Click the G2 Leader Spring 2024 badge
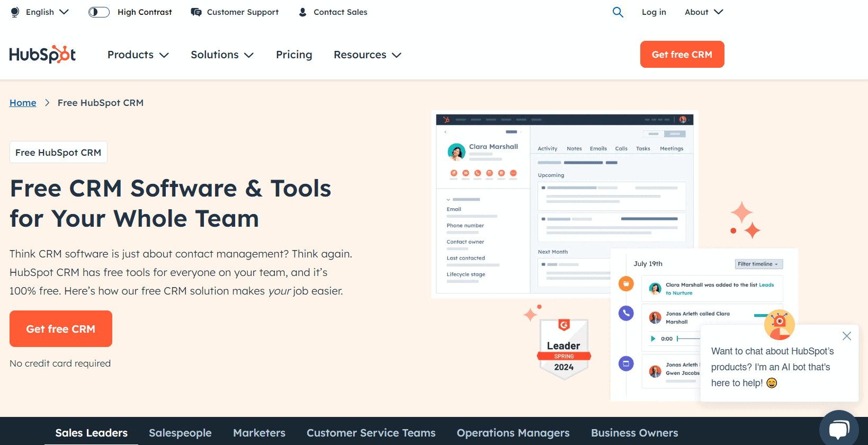868x445 pixels. [563, 349]
